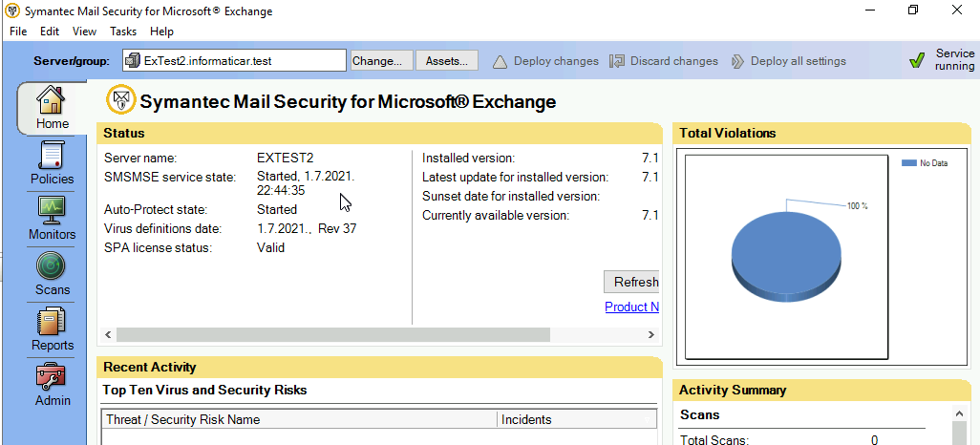Open the Reports documents icon
This screenshot has width=980, height=445.
(52, 323)
